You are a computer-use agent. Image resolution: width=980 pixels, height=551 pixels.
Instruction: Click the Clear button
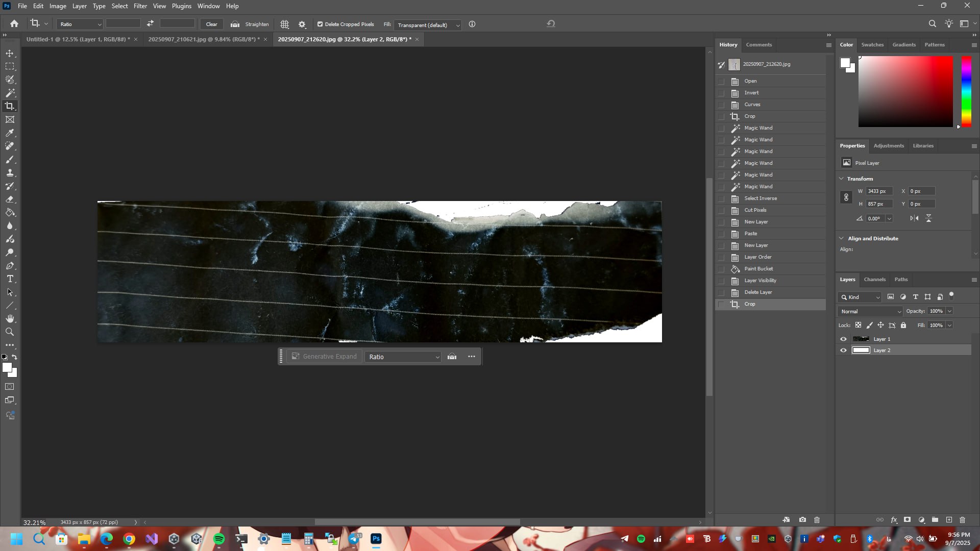[211, 24]
